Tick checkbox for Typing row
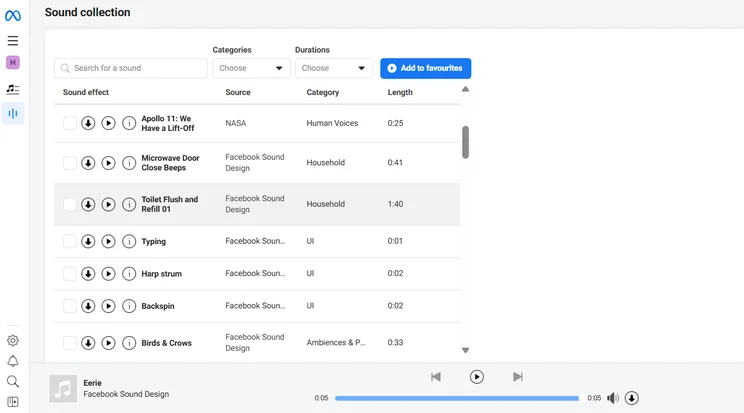 (70, 242)
